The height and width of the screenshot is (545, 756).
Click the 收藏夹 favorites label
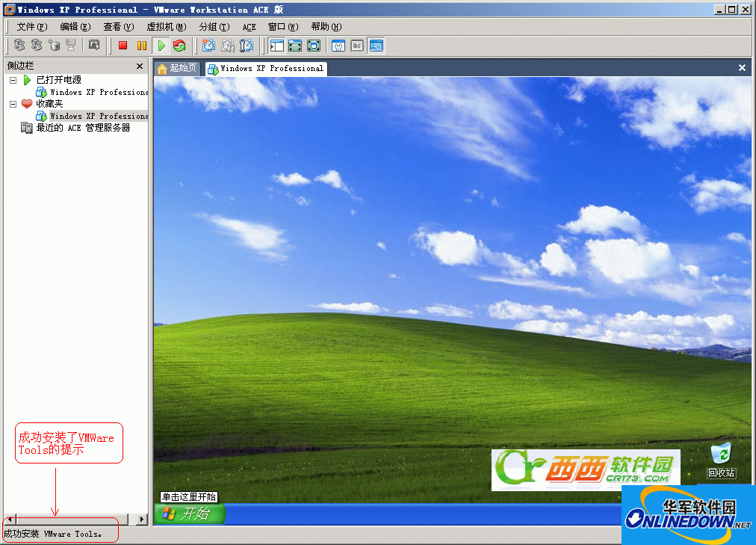pos(49,104)
